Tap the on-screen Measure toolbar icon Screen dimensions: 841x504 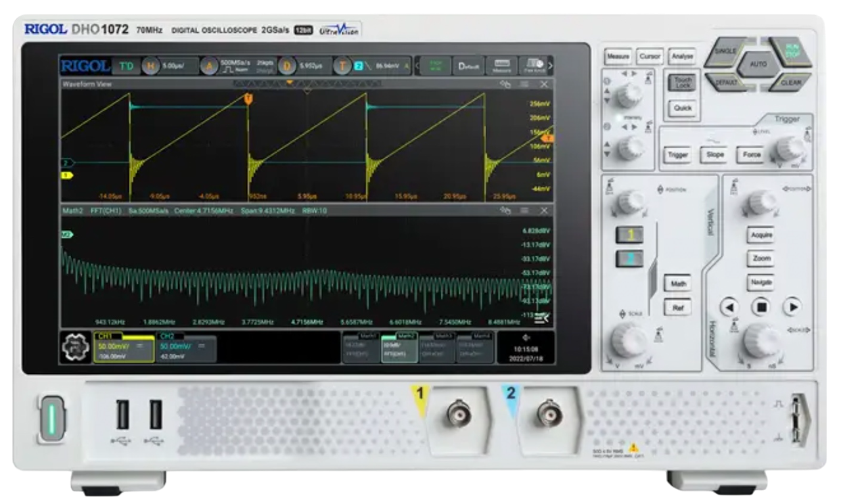[501, 66]
